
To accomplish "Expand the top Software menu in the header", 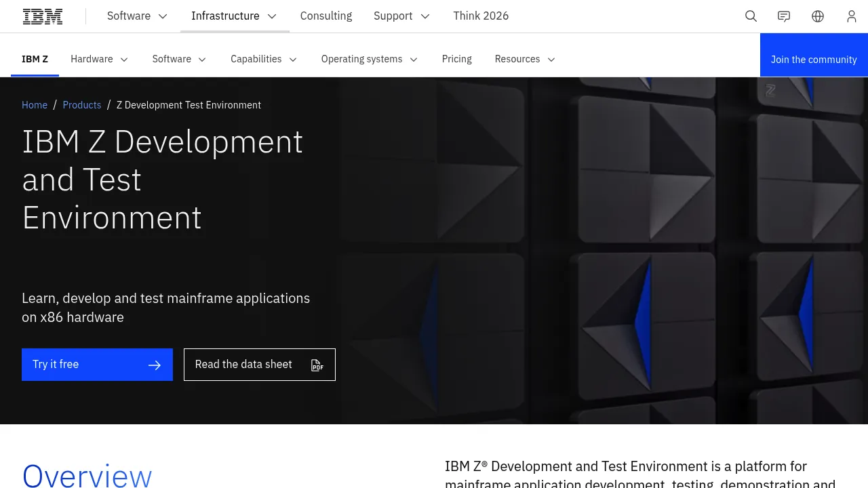I will coord(137,16).
